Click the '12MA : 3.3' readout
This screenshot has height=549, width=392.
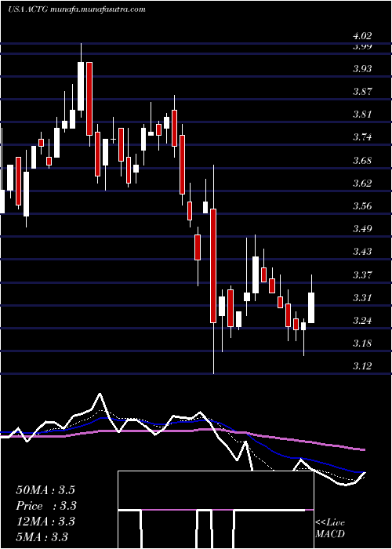(x=45, y=522)
